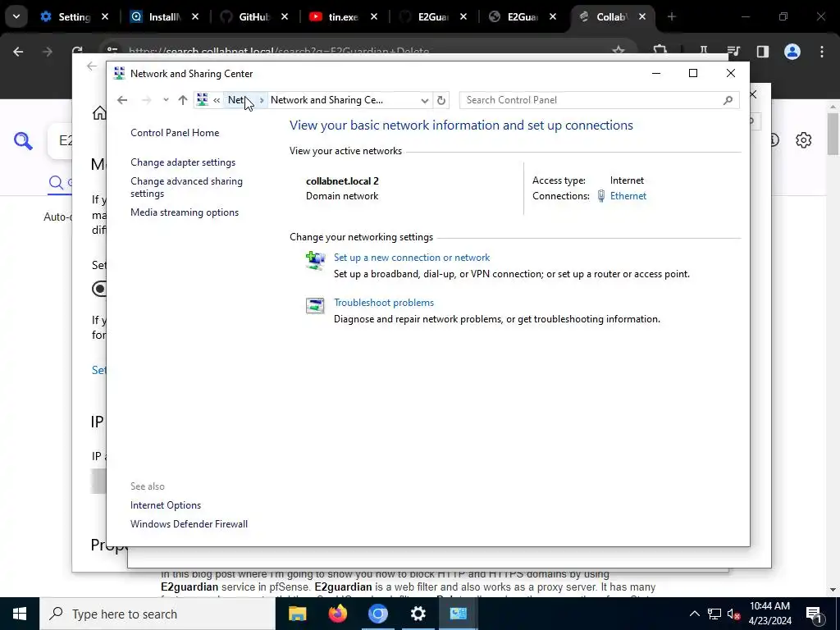The height and width of the screenshot is (630, 840).
Task: Click the Troubleshoot problems icon
Action: click(315, 306)
